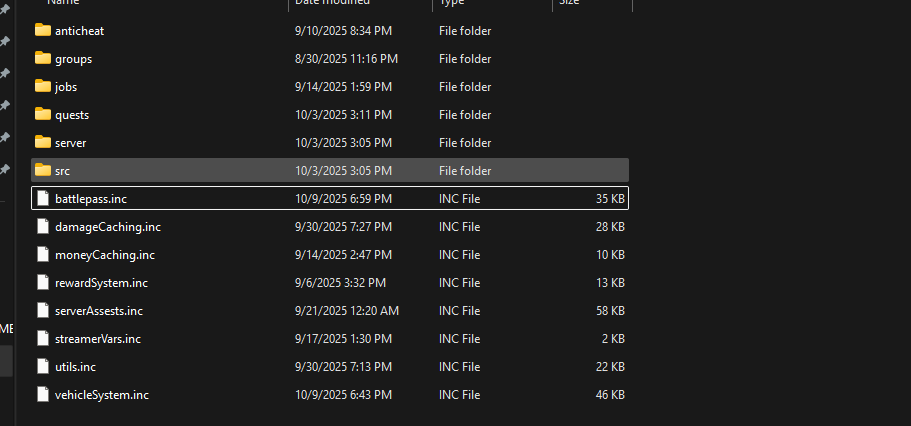Click "File folder" type in the anticheat row
911x426 pixels.
[465, 31]
